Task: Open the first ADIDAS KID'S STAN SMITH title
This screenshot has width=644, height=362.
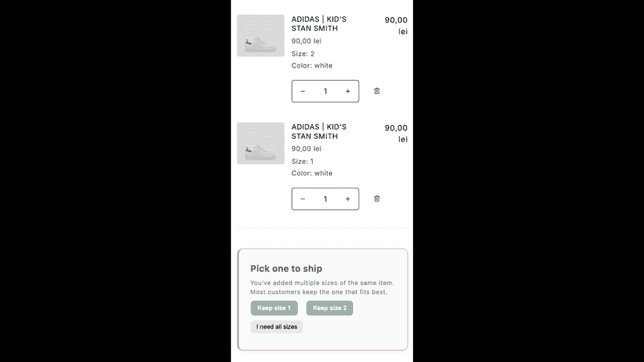Action: pos(319,24)
